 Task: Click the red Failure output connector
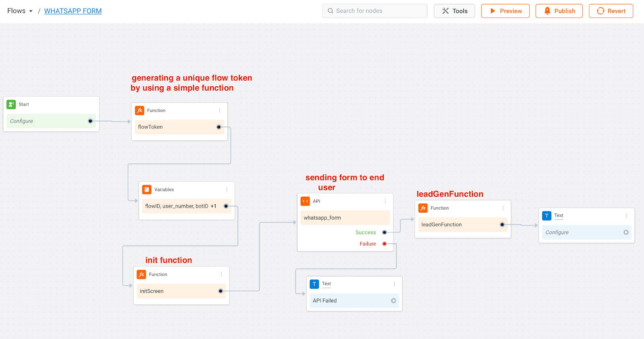pos(384,244)
